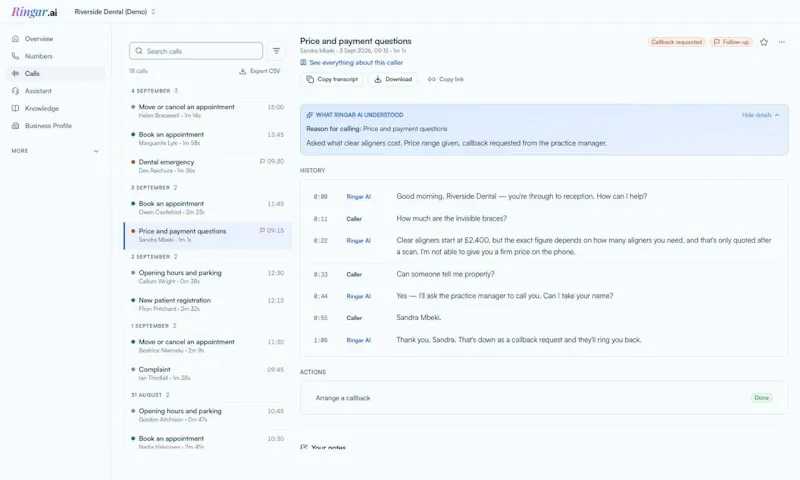
Task: Click the Overview home icon
Action: (x=15, y=39)
